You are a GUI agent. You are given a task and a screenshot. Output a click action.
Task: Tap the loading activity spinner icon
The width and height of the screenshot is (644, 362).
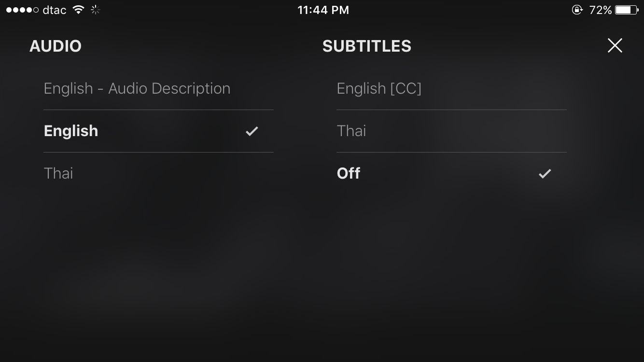click(x=96, y=10)
